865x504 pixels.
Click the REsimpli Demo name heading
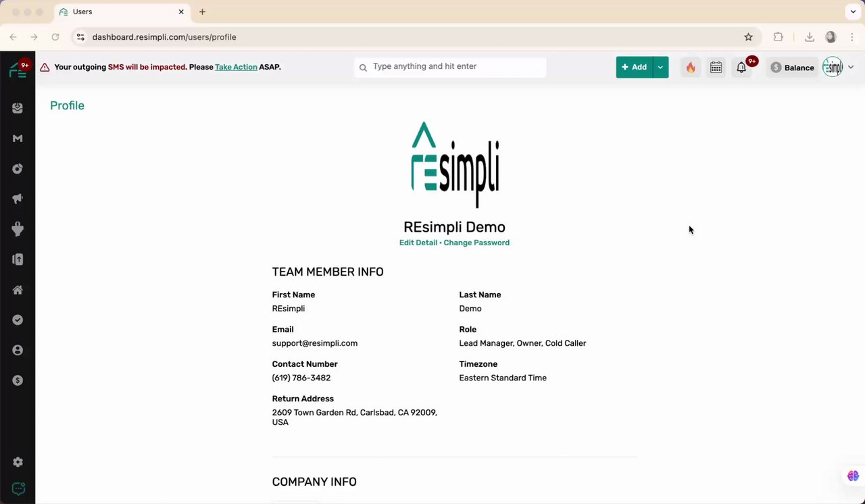[454, 227]
